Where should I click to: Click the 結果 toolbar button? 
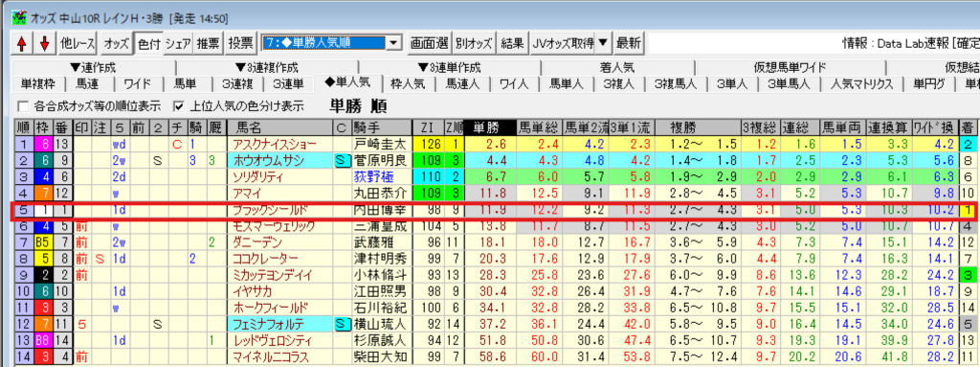pyautogui.click(x=513, y=43)
